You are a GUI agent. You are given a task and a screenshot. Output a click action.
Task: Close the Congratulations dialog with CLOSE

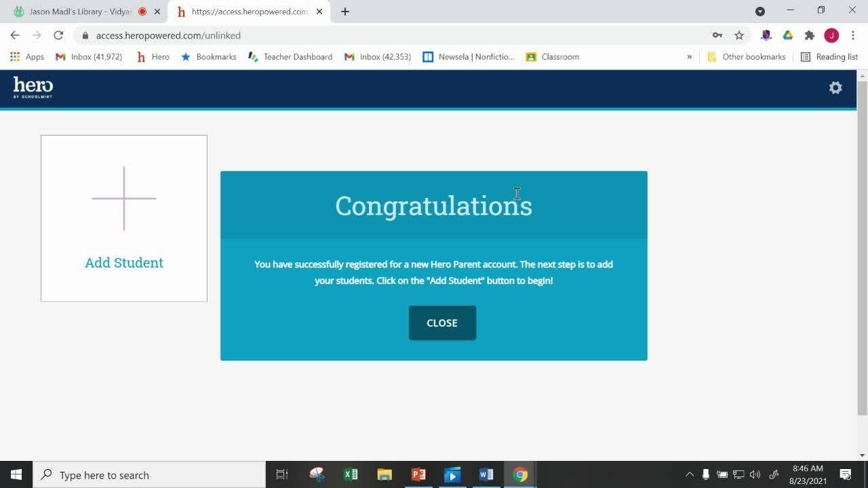click(442, 323)
